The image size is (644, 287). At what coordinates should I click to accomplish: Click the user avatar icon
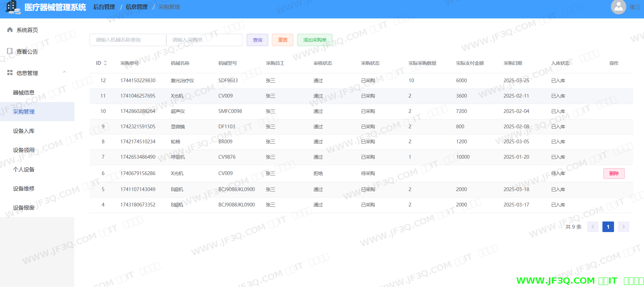618,7
